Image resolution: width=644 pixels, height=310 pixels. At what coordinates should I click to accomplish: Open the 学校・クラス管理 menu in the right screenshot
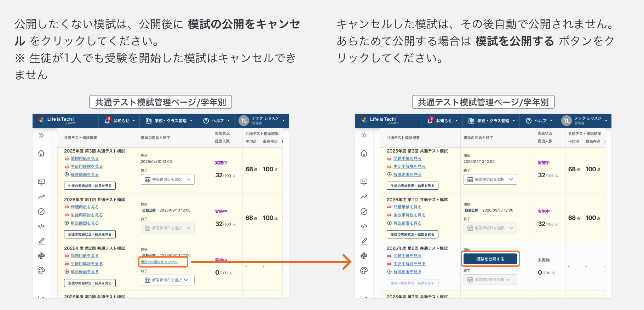pyautogui.click(x=491, y=121)
